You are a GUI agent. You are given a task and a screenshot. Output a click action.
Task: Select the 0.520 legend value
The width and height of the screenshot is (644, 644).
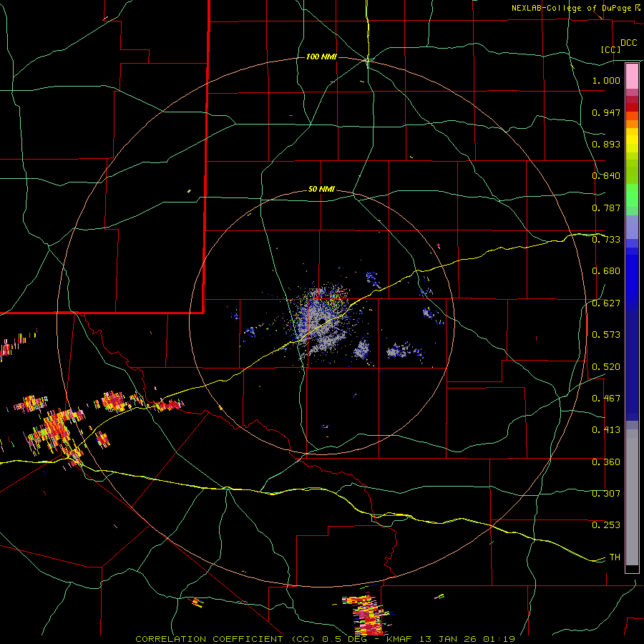pos(606,367)
